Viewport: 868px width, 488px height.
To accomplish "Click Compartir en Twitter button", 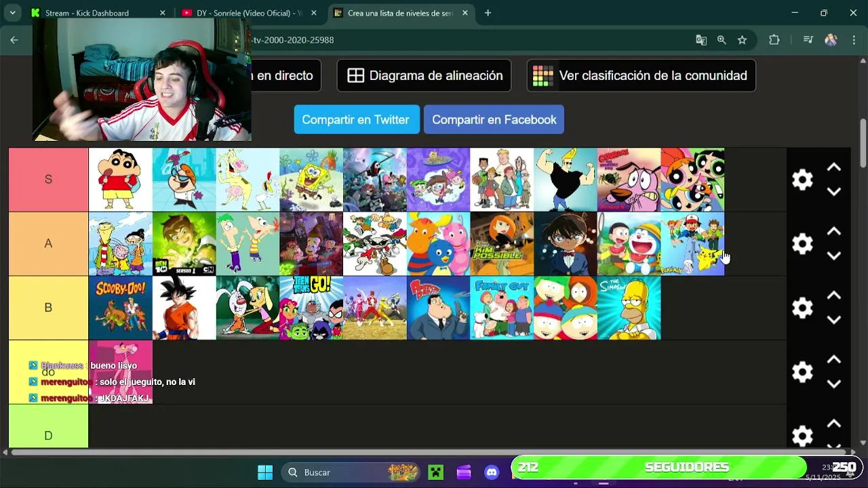I will tap(356, 120).
